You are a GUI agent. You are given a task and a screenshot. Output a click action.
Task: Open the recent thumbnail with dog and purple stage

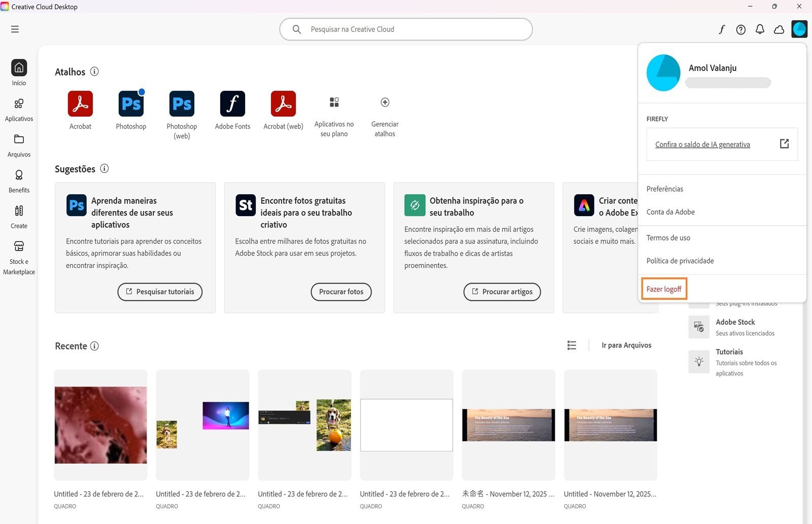pyautogui.click(x=202, y=425)
